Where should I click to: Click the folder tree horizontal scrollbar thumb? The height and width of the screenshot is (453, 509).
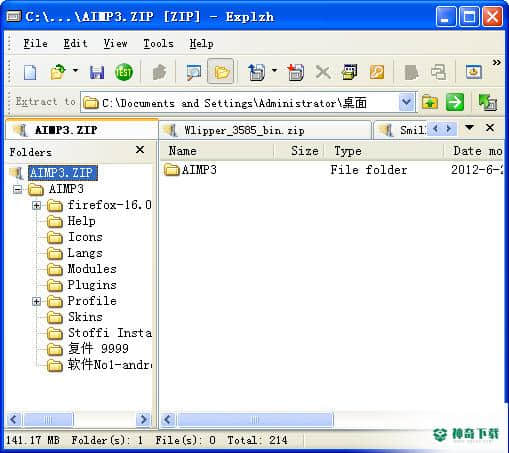click(48, 420)
